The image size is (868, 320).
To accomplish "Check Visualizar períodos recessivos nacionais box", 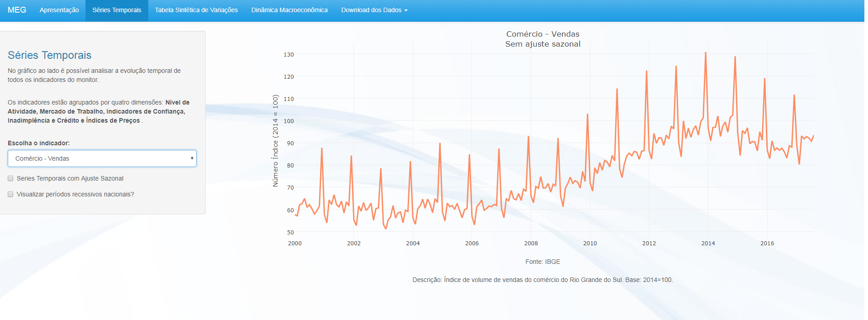I will [x=10, y=194].
